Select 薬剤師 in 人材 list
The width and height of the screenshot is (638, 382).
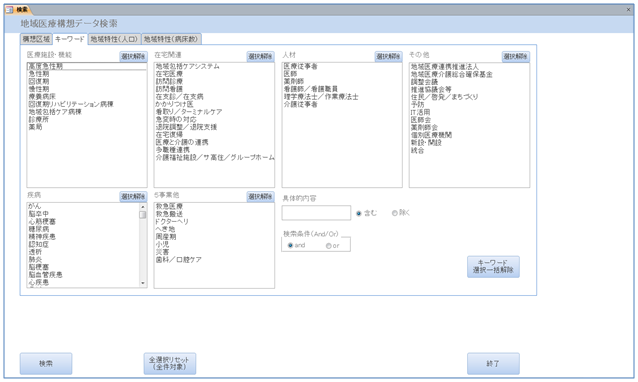point(342,81)
